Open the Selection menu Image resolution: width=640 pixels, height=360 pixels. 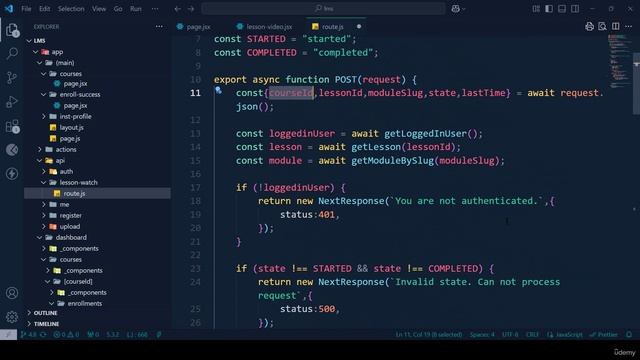click(71, 9)
